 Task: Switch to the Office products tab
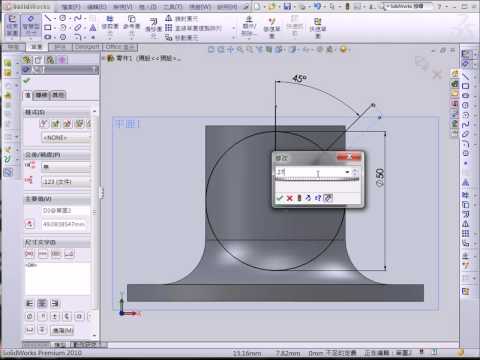click(x=120, y=47)
